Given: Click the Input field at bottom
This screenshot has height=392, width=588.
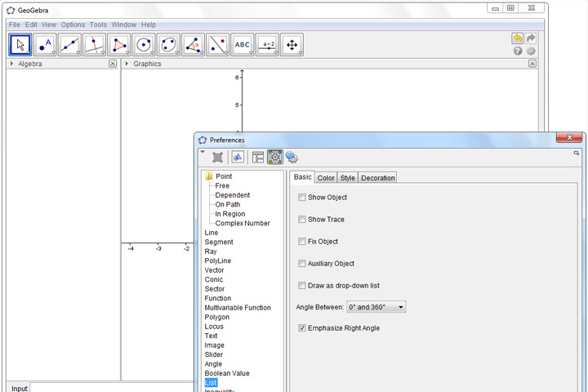Looking at the screenshot, I should 112,388.
